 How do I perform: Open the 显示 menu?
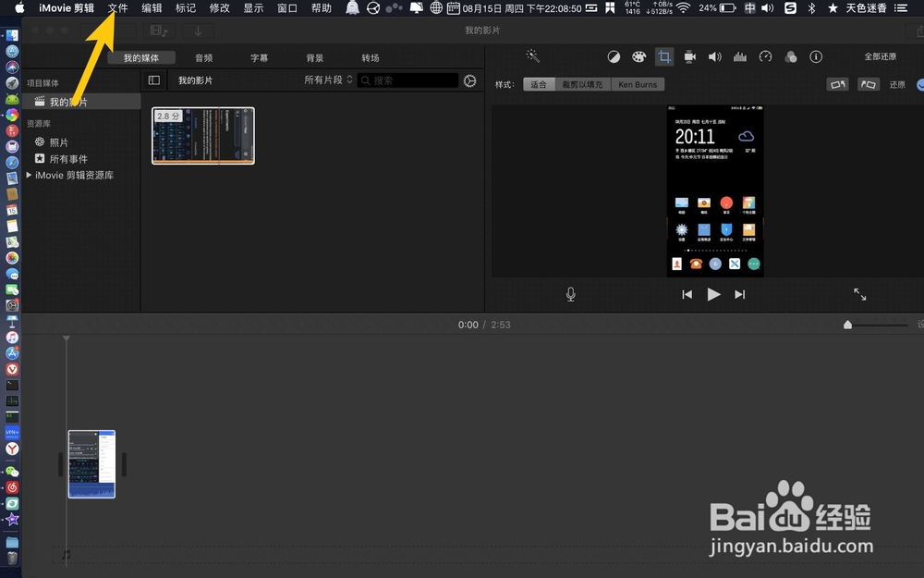click(x=253, y=7)
